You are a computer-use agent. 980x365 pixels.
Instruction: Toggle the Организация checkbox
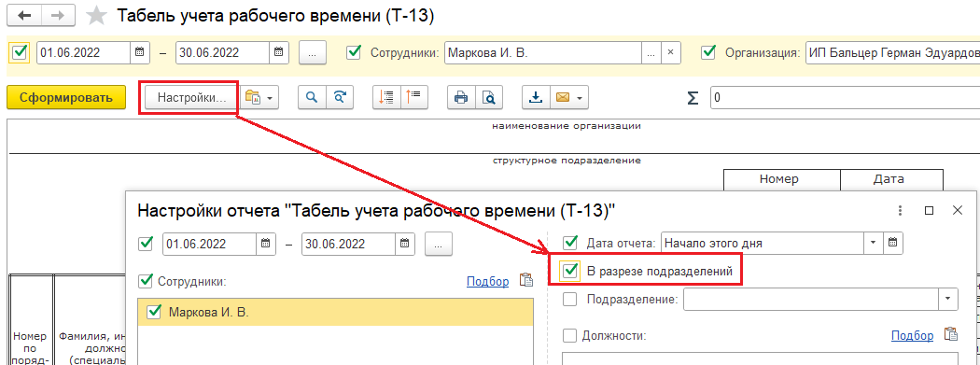tap(708, 52)
